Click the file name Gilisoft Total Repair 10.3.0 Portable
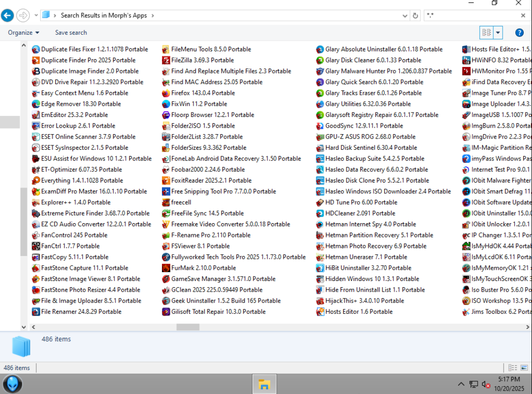 point(218,312)
